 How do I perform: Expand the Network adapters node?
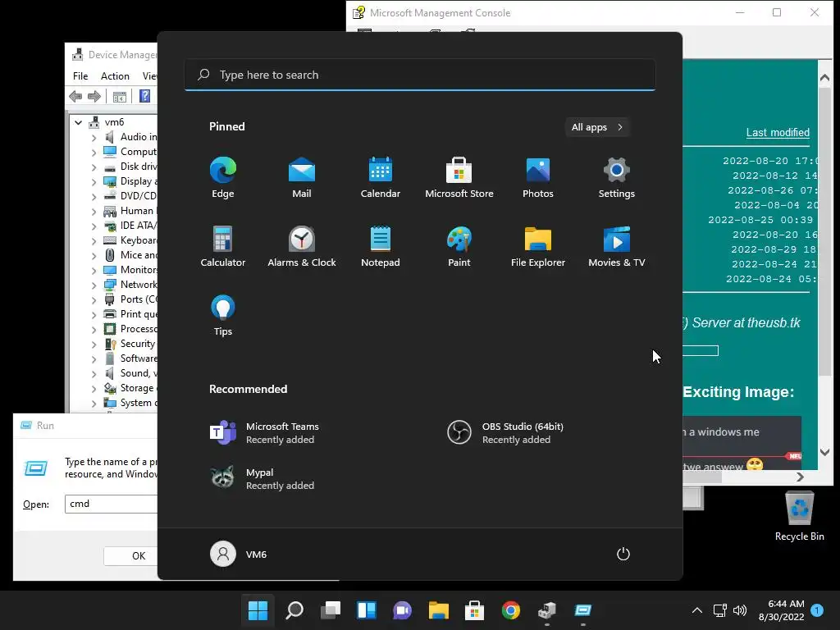[94, 285]
